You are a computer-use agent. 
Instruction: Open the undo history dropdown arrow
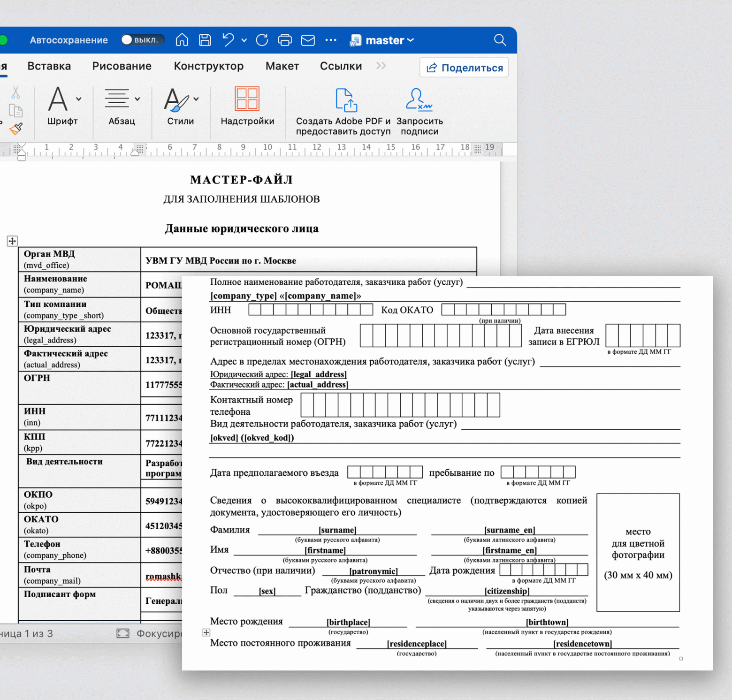coord(244,41)
